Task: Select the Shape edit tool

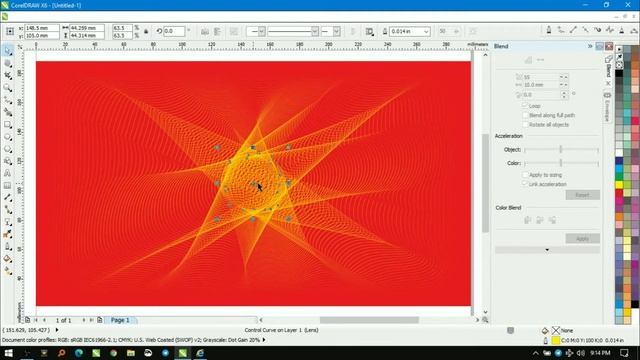Action: (x=8, y=63)
